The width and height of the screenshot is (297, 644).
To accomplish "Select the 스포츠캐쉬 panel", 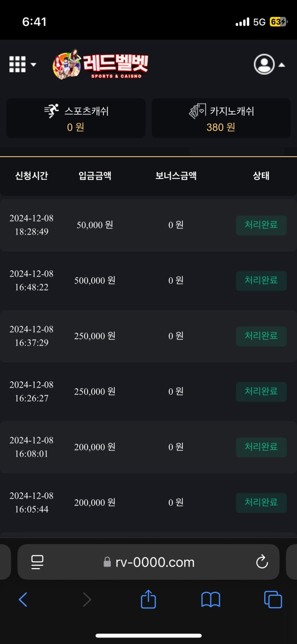I will [76, 118].
